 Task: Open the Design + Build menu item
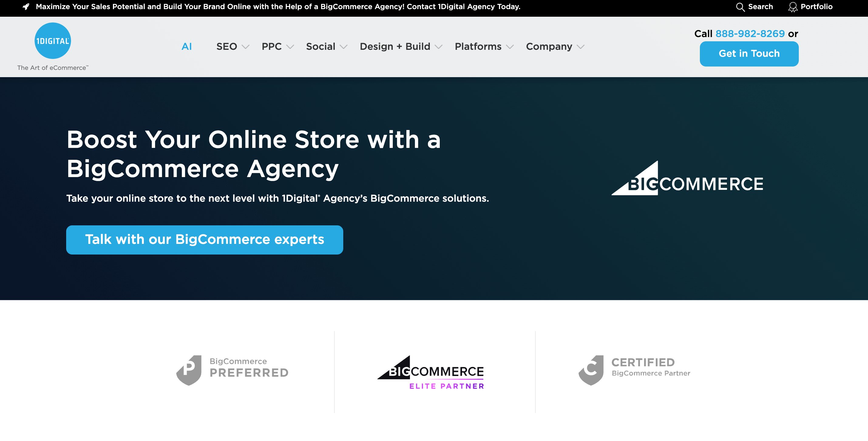(x=395, y=46)
